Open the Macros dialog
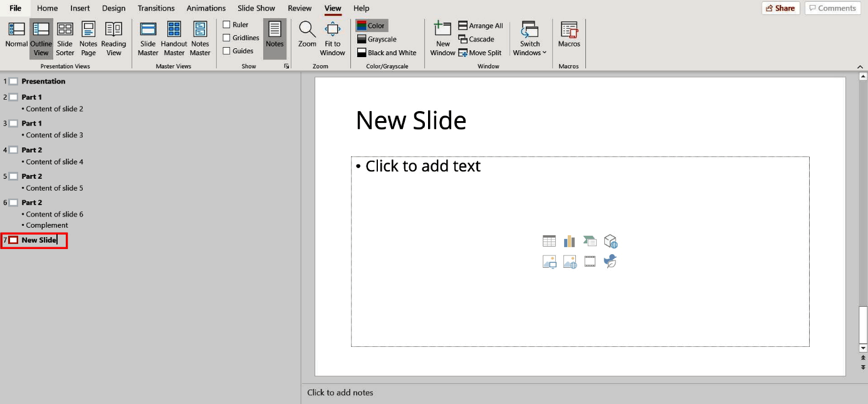868x404 pixels. (568, 38)
